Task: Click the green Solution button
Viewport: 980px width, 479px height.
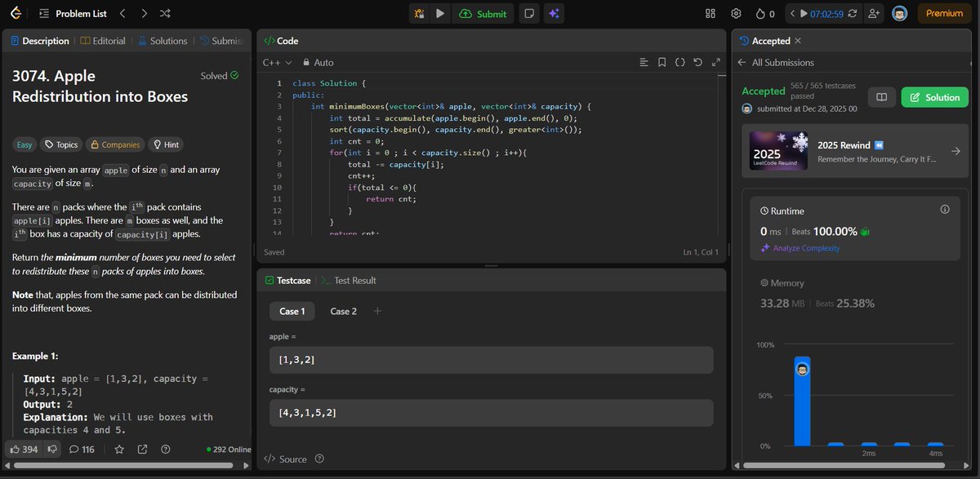Action: [934, 97]
